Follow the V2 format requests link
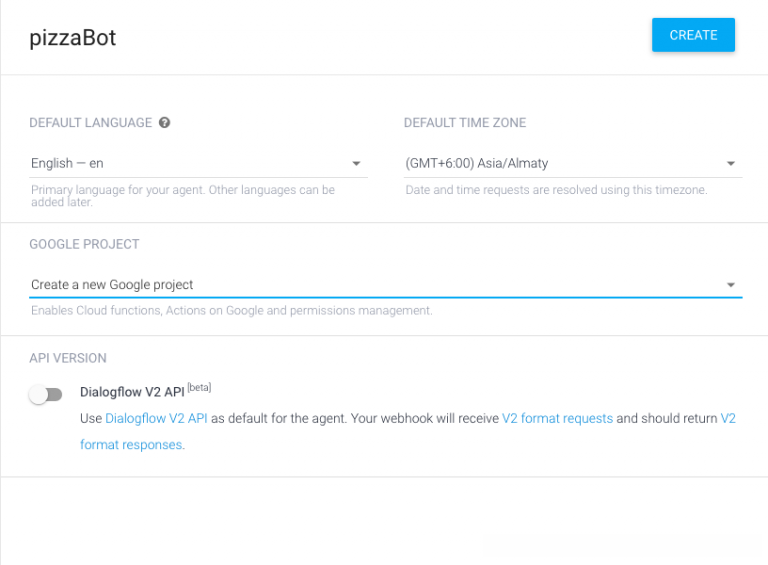Screen dimensions: 768x565 (557, 419)
